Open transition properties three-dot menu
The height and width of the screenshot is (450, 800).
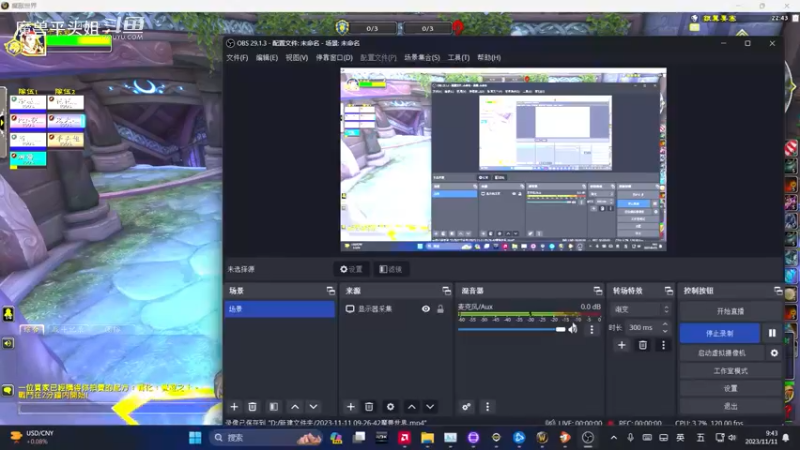tap(663, 345)
